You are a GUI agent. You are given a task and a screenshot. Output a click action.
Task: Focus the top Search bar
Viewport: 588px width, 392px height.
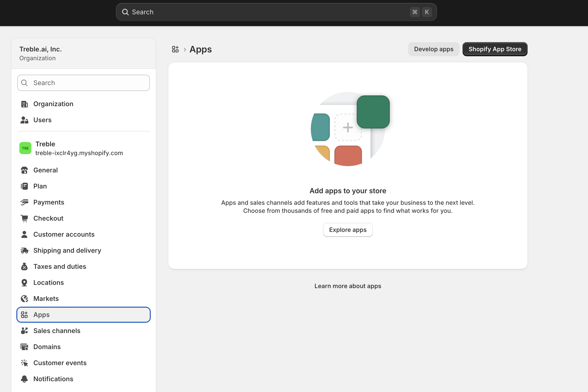(x=276, y=12)
